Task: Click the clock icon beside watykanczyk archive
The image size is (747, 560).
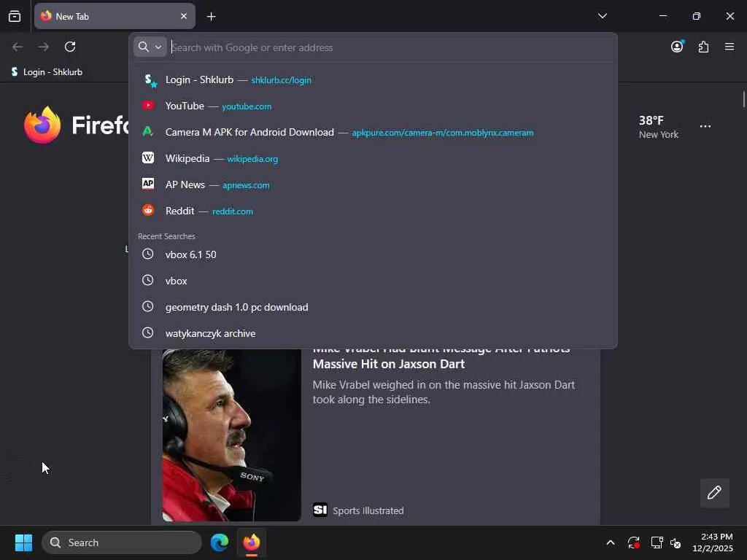Action: tap(148, 332)
